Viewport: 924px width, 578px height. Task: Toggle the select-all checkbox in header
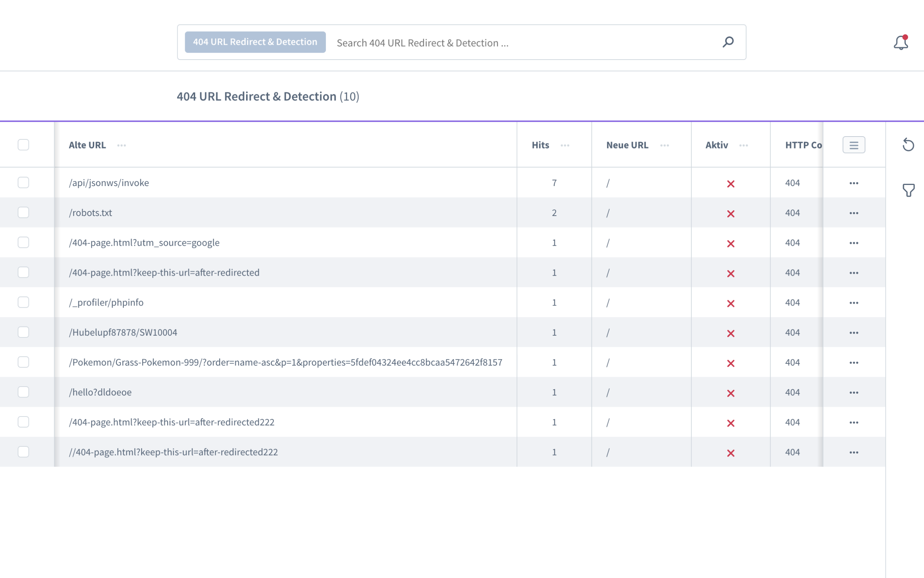(23, 145)
